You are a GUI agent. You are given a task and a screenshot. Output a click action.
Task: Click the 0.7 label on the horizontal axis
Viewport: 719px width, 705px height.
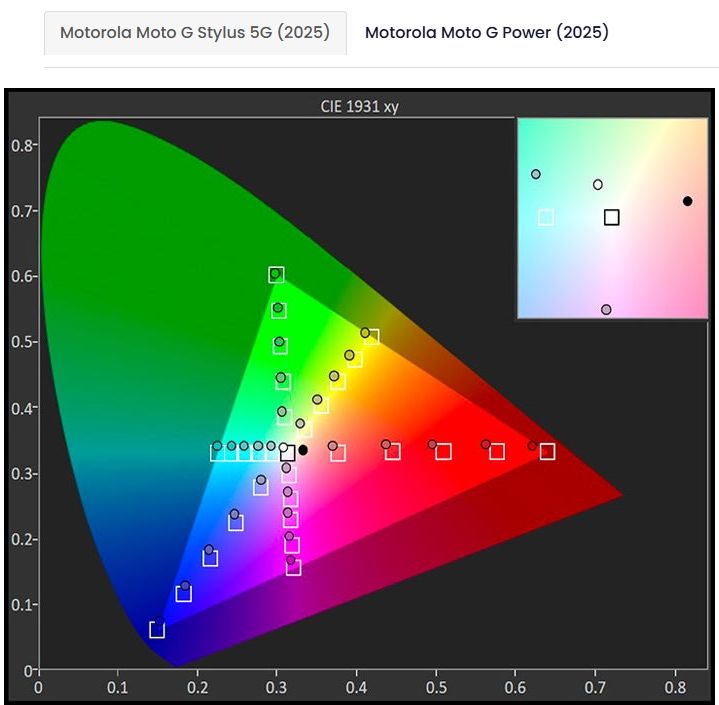[595, 687]
